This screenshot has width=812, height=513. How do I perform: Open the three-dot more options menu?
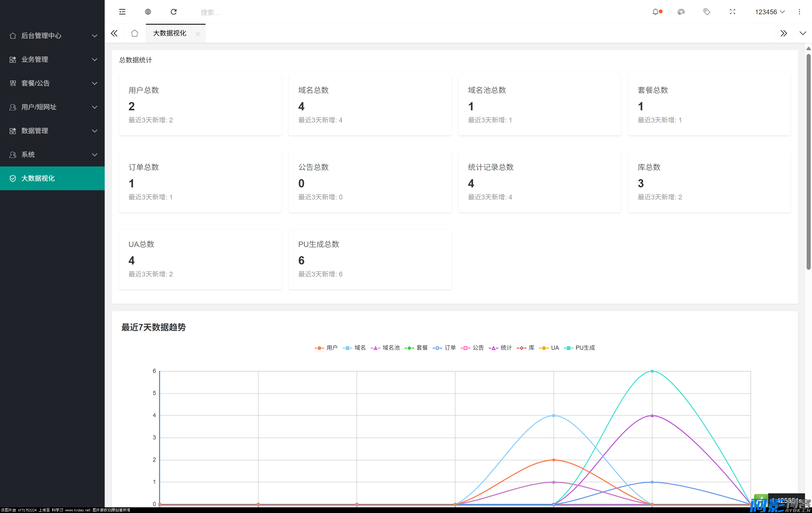[799, 12]
